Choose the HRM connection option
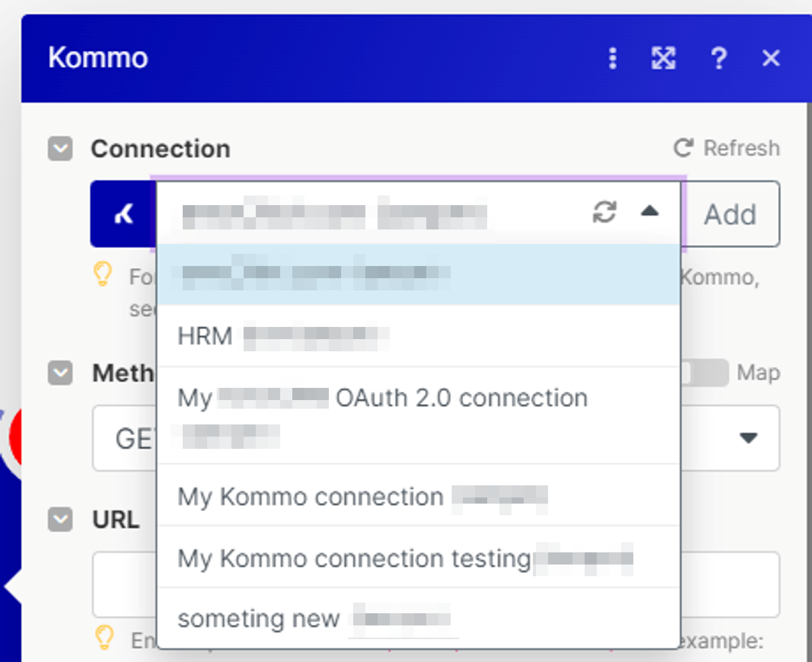 tap(419, 336)
